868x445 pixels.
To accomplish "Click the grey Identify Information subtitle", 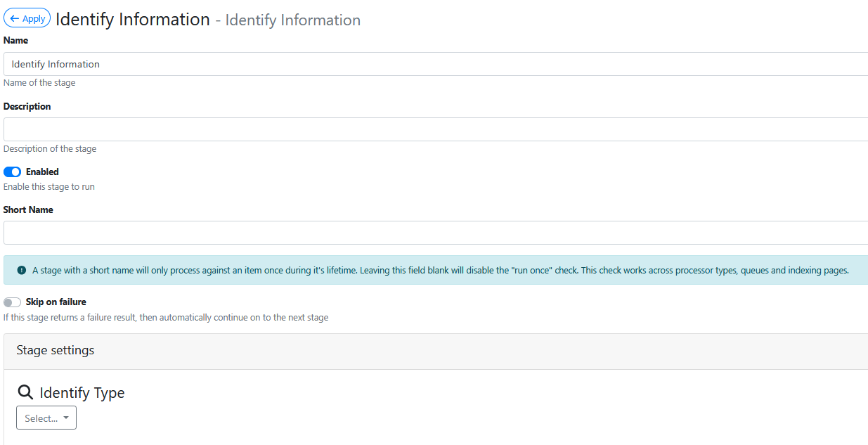I will pos(293,20).
